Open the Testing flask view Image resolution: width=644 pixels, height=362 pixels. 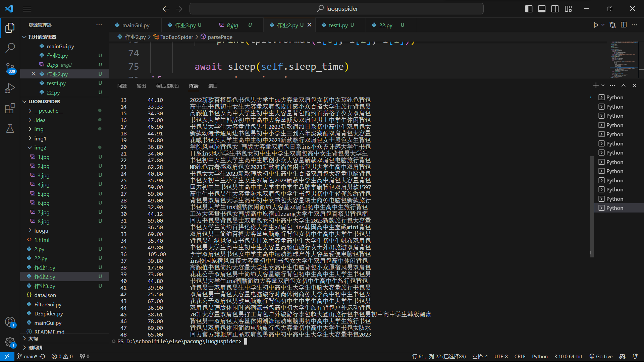[10, 128]
